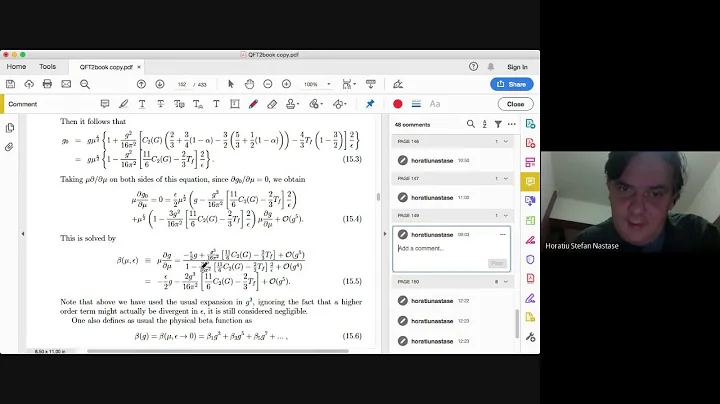This screenshot has height=404, width=720.
Task: Select the replace text tool
Action: [x=179, y=104]
